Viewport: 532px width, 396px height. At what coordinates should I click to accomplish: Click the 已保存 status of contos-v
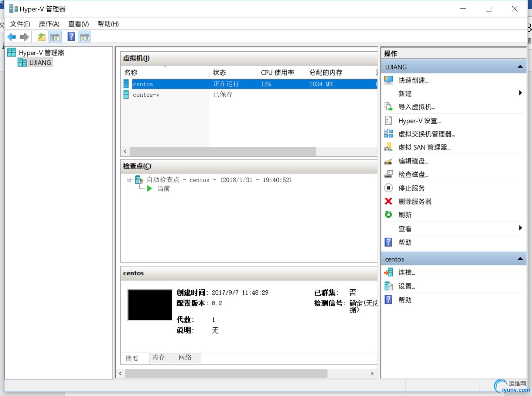pos(223,94)
